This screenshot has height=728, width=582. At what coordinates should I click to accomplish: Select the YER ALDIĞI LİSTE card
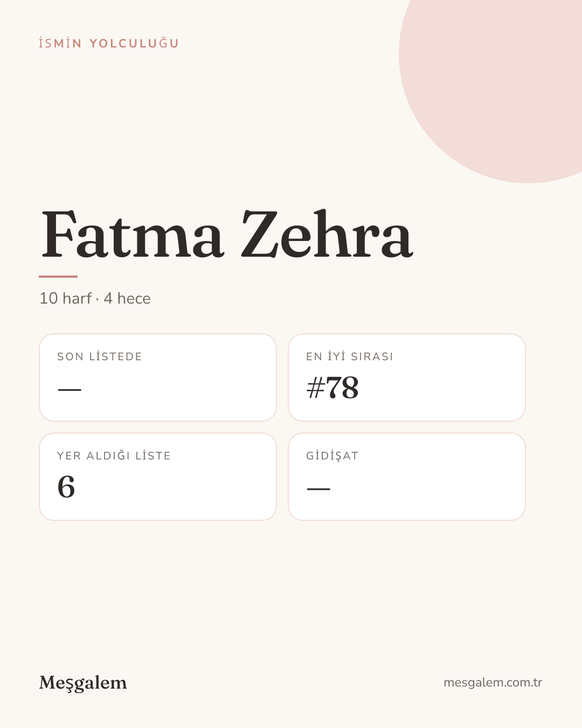coord(158,477)
